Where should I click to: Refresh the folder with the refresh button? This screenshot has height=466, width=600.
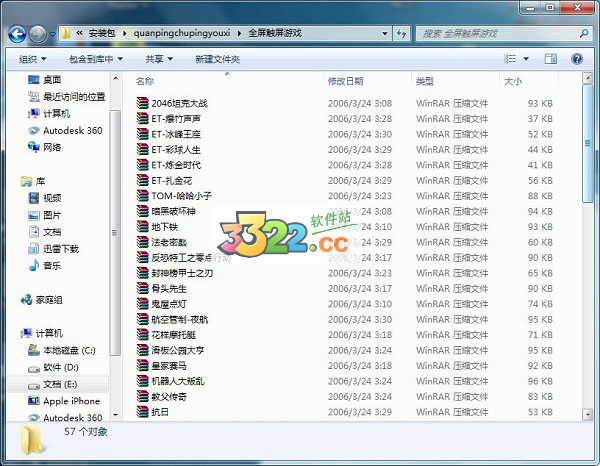tap(401, 34)
